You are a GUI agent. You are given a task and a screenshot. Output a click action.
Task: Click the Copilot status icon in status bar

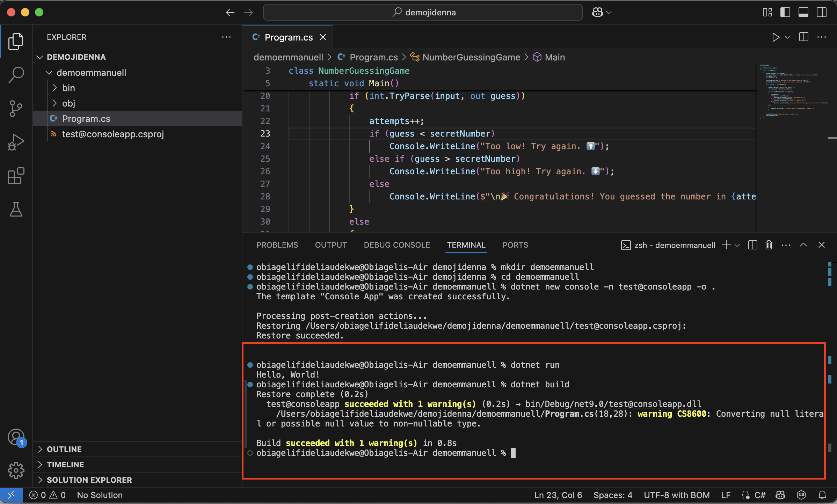[x=780, y=495]
